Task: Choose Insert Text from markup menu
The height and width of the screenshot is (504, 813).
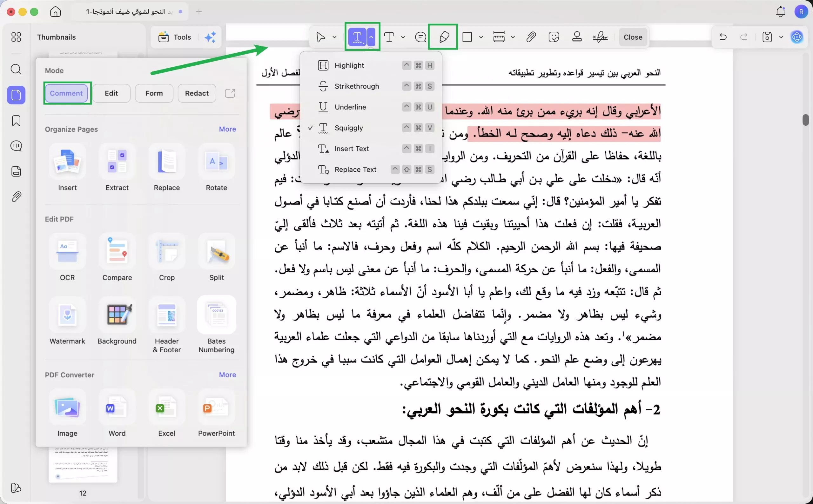Action: pos(371,149)
